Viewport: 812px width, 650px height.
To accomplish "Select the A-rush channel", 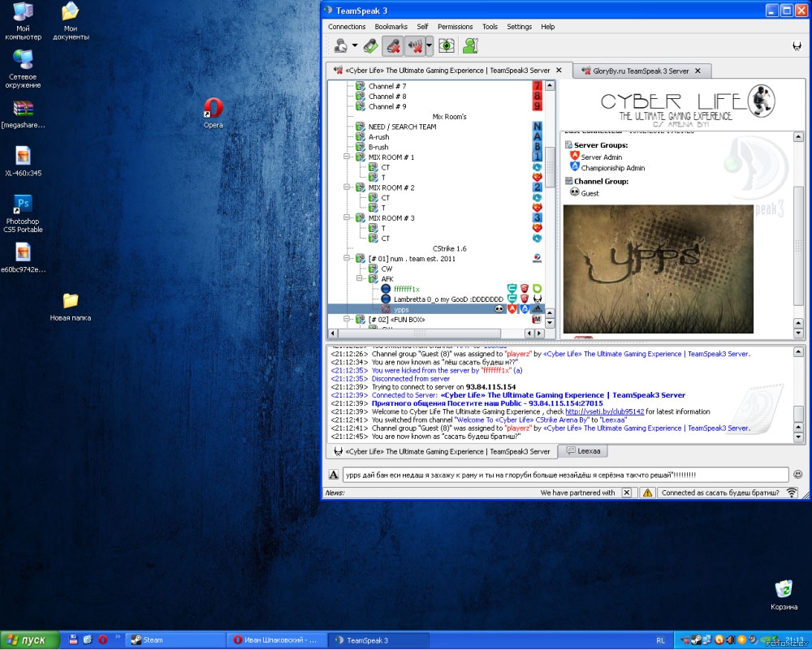I will (x=378, y=136).
